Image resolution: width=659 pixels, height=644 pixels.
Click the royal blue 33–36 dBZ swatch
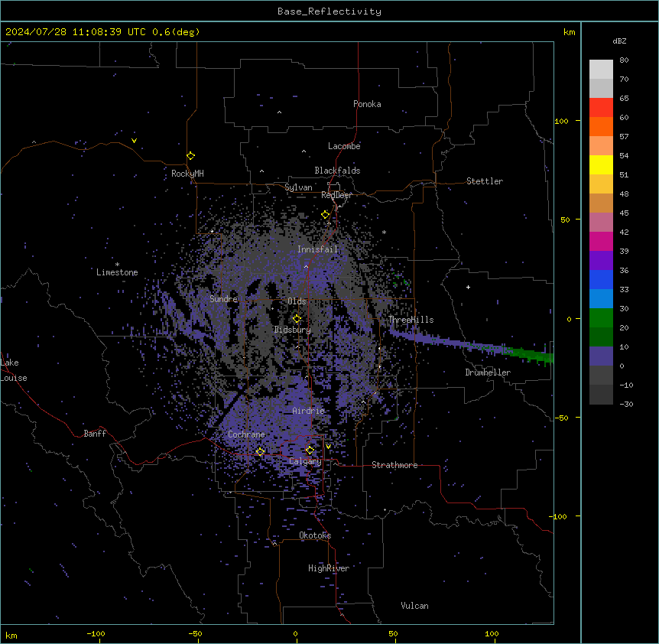601,279
